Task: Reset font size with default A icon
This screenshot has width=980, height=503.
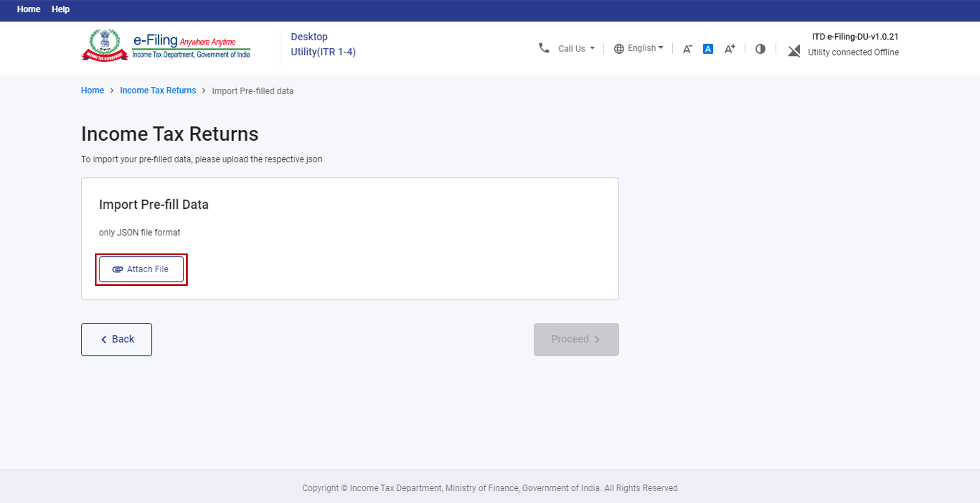Action: point(708,49)
